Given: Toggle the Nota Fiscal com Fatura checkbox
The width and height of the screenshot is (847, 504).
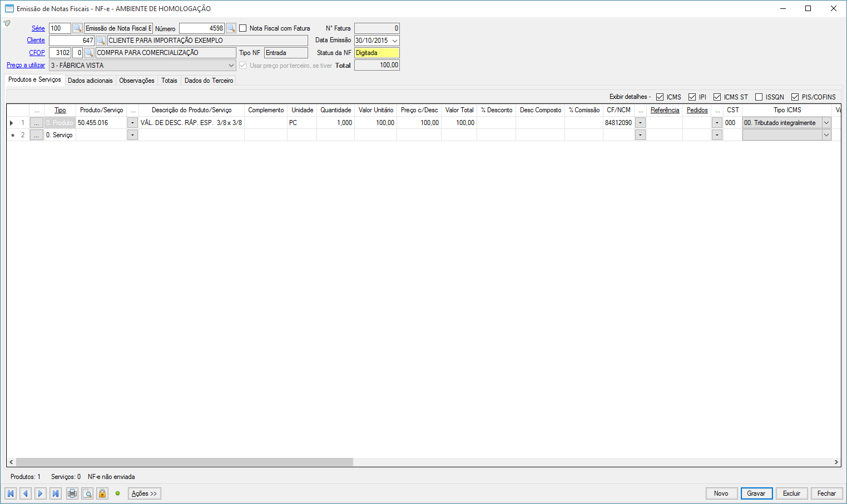Looking at the screenshot, I should tap(243, 28).
